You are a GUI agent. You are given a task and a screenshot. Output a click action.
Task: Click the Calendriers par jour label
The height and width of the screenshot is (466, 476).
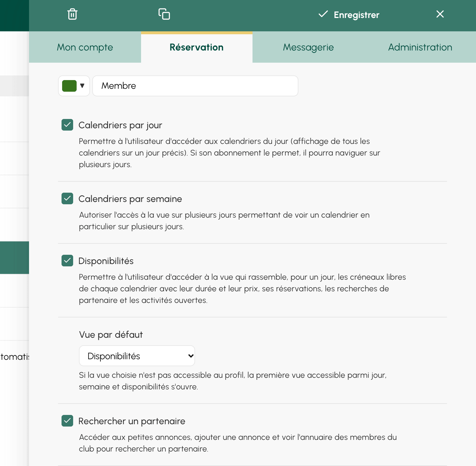(x=120, y=125)
